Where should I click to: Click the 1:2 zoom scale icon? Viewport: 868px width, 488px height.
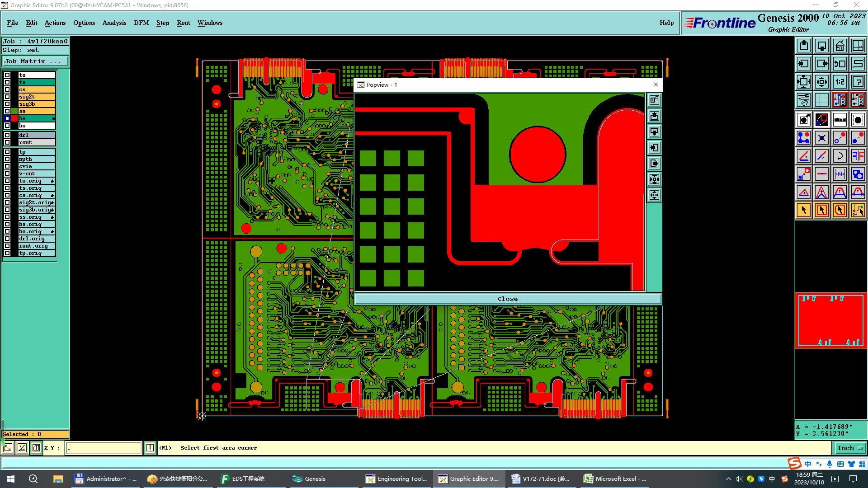pyautogui.click(x=840, y=82)
